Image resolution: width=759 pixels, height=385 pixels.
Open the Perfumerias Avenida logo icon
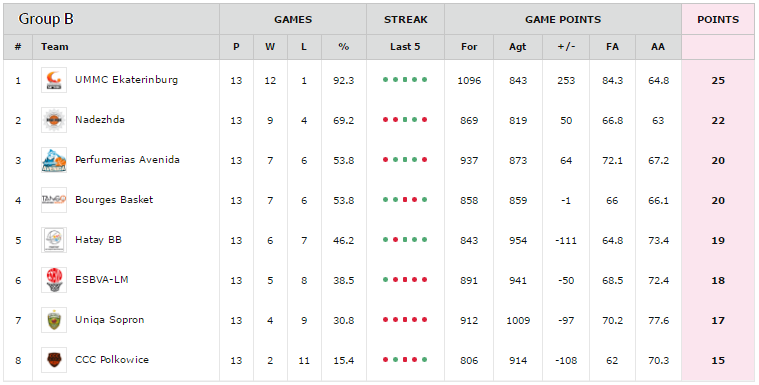coord(54,160)
